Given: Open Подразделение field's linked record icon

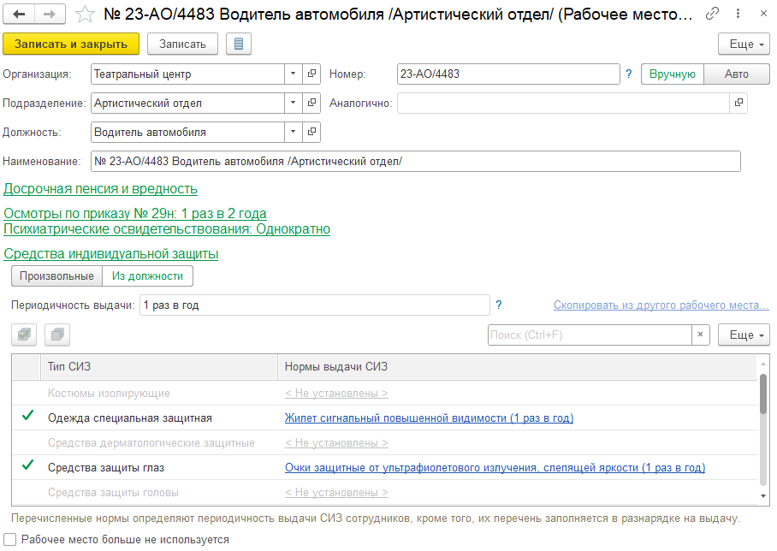Looking at the screenshot, I should click(311, 103).
